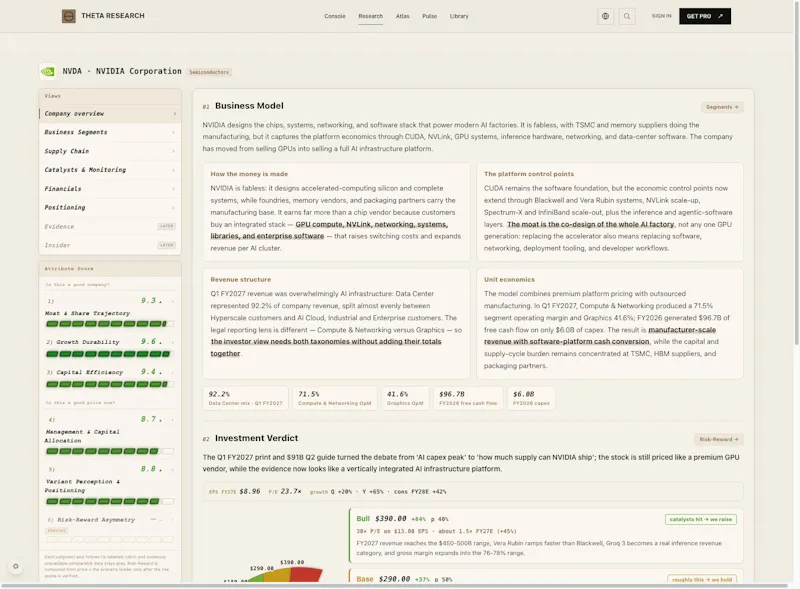
Task: Click the Bull $390.00 scenario title
Action: point(382,519)
